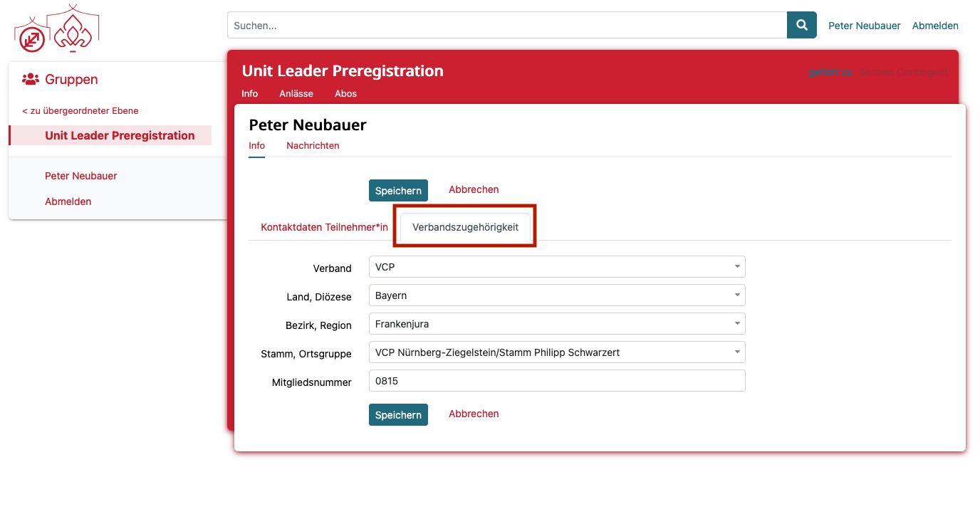Click the Unit Leader Preregistration heading
The image size is (980, 519).
[343, 71]
